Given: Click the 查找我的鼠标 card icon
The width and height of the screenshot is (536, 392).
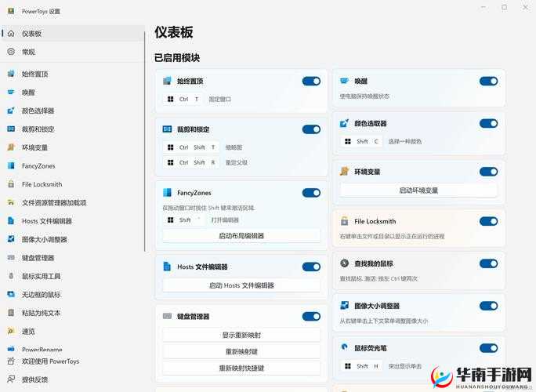Looking at the screenshot, I should [x=344, y=263].
